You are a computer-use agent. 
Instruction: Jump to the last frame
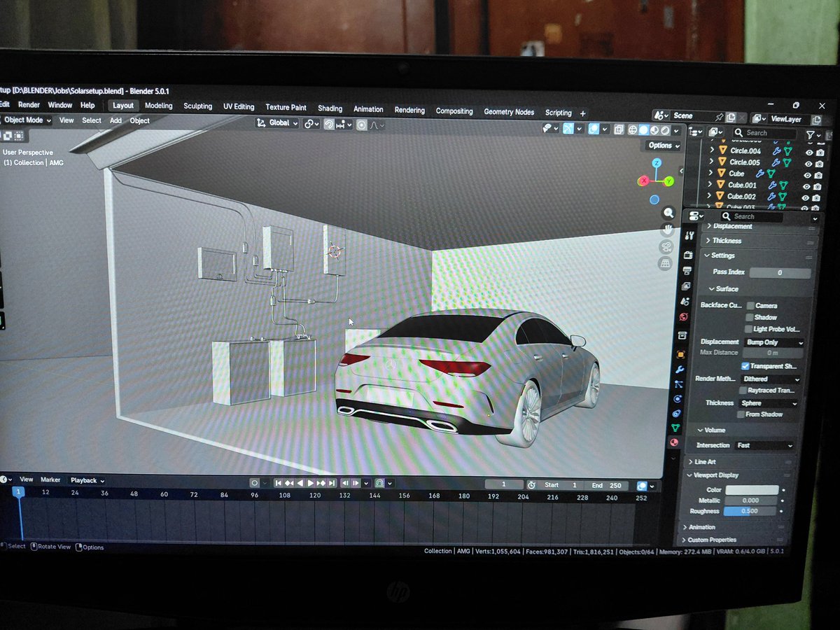332,483
